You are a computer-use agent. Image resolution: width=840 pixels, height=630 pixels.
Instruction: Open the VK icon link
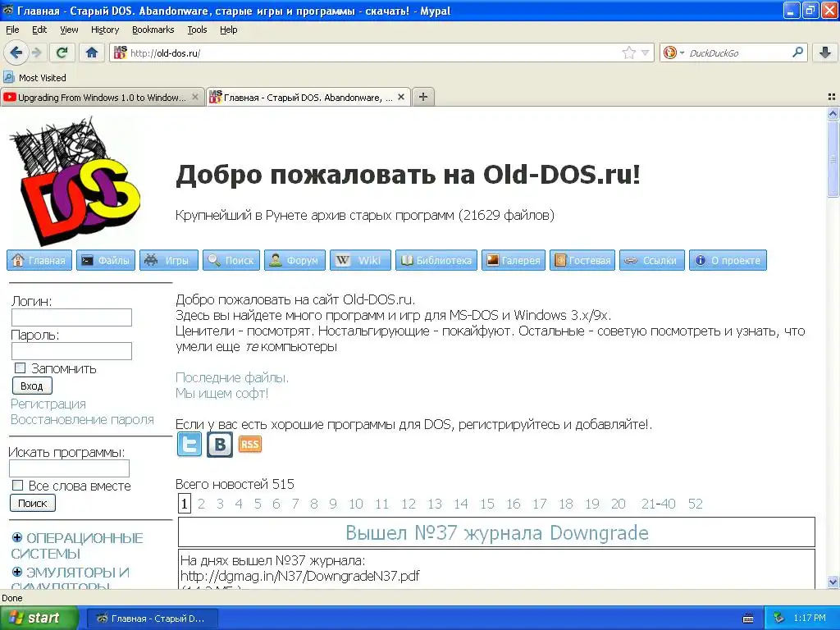tap(220, 444)
